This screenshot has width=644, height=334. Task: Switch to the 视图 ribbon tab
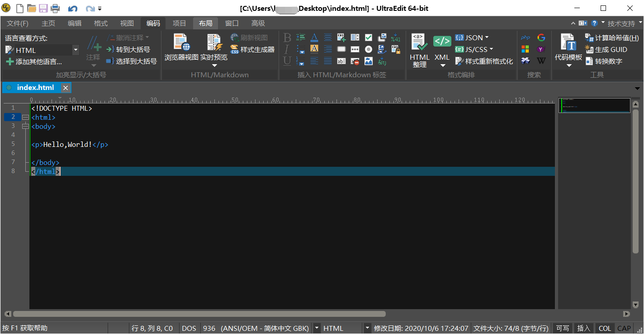pos(127,24)
